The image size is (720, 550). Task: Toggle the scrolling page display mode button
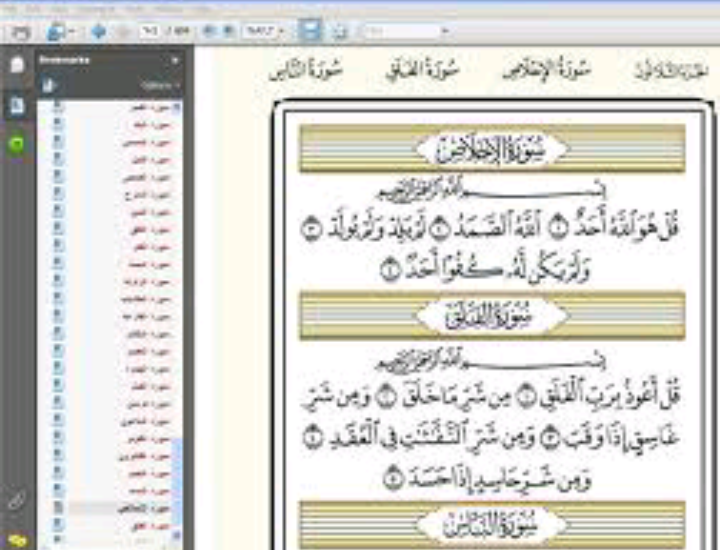click(311, 31)
